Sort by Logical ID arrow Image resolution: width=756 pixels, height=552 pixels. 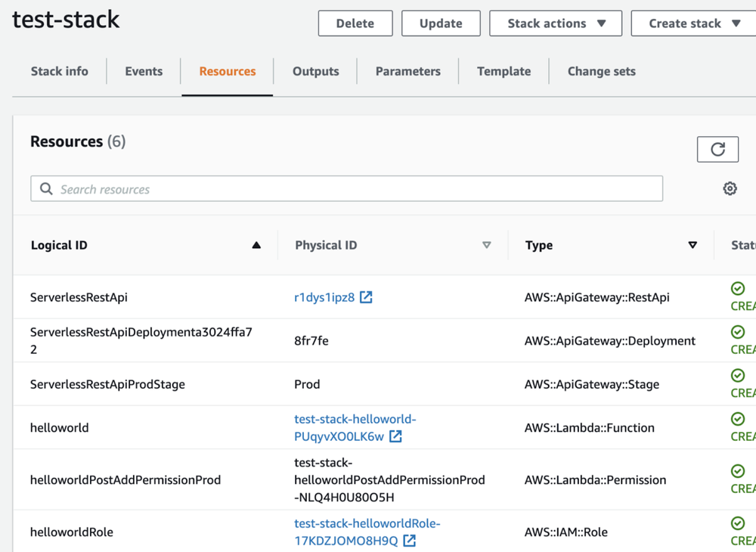point(256,245)
